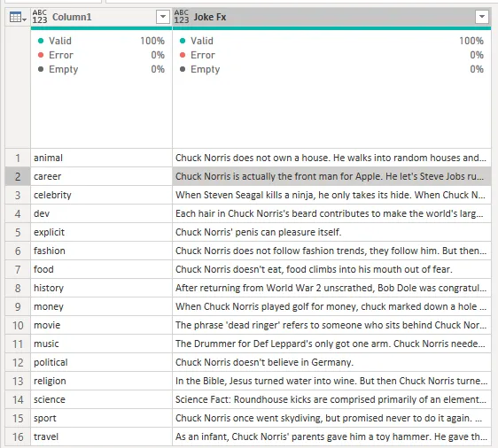The image size is (498, 448).
Task: Open the table options menu icon
Action: (18, 17)
